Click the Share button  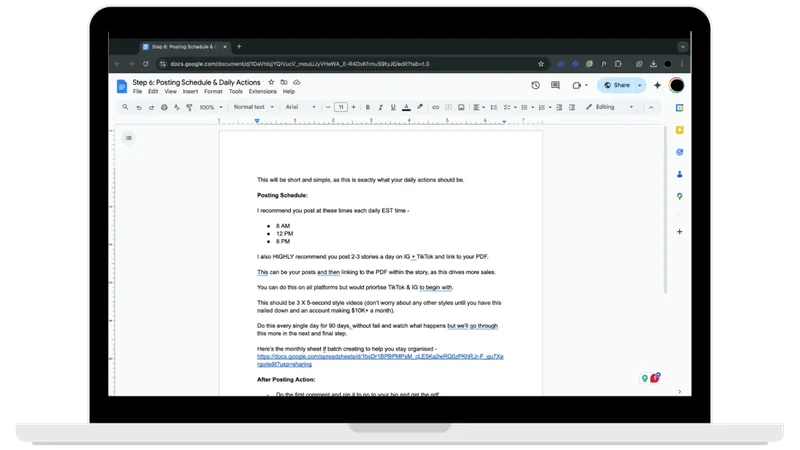(617, 85)
